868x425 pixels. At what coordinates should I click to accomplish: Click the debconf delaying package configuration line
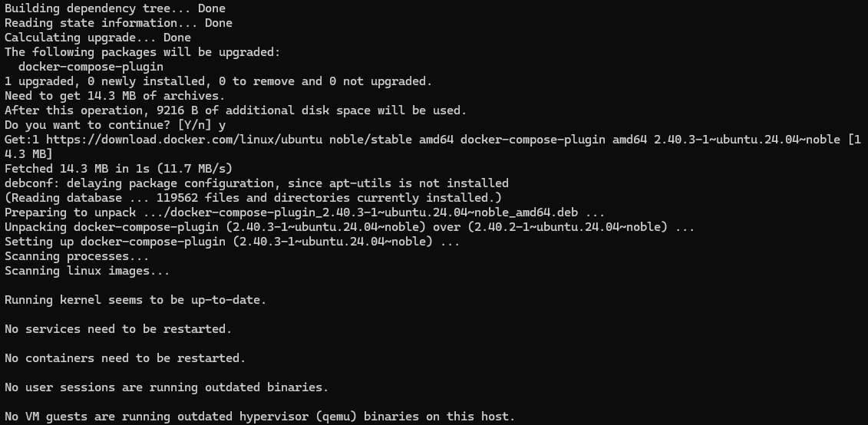tap(256, 183)
